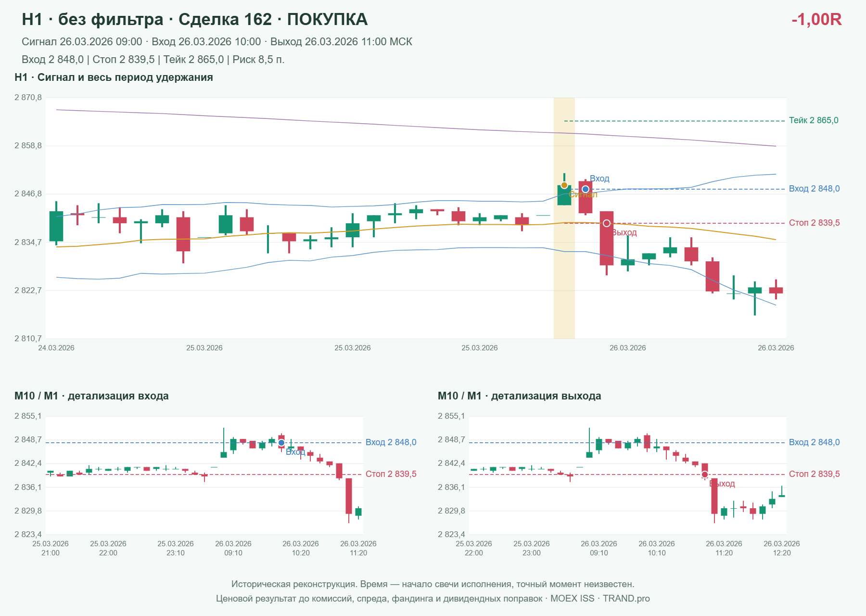This screenshot has height=616, width=866.
Task: Click the '26.03.2026 12:20' label in exit-detail chart
Action: 782,548
